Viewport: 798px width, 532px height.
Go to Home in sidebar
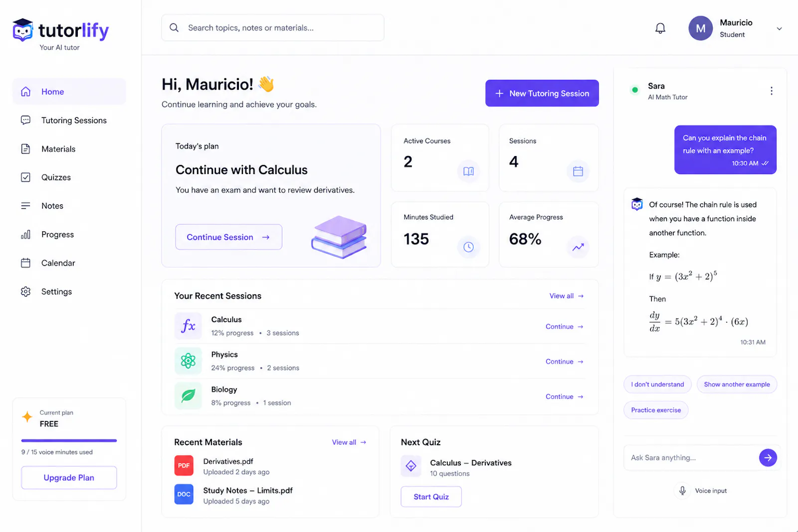[69, 92]
